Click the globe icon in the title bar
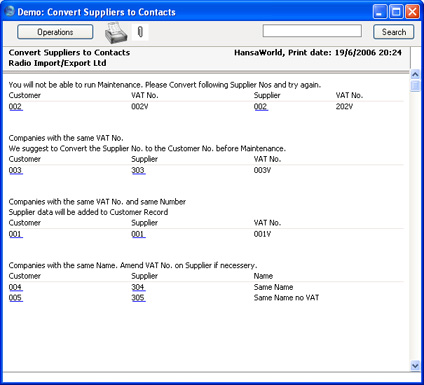This screenshot has width=424, height=385. 10,11
